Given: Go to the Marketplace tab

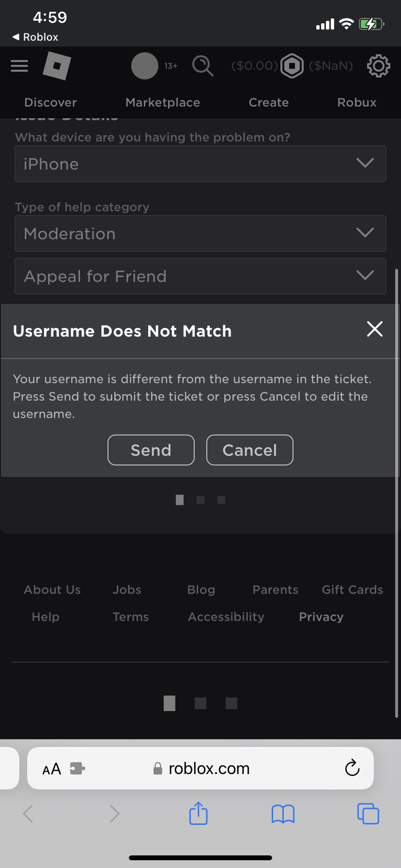Looking at the screenshot, I should (x=163, y=103).
